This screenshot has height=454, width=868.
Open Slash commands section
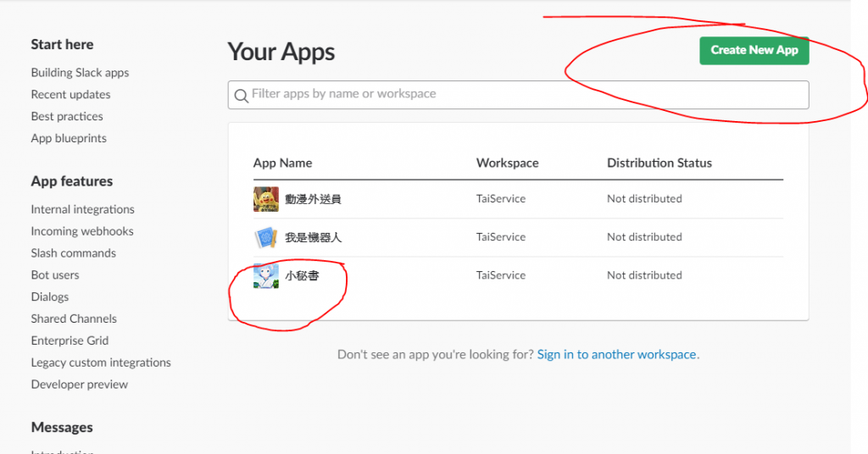coord(73,252)
